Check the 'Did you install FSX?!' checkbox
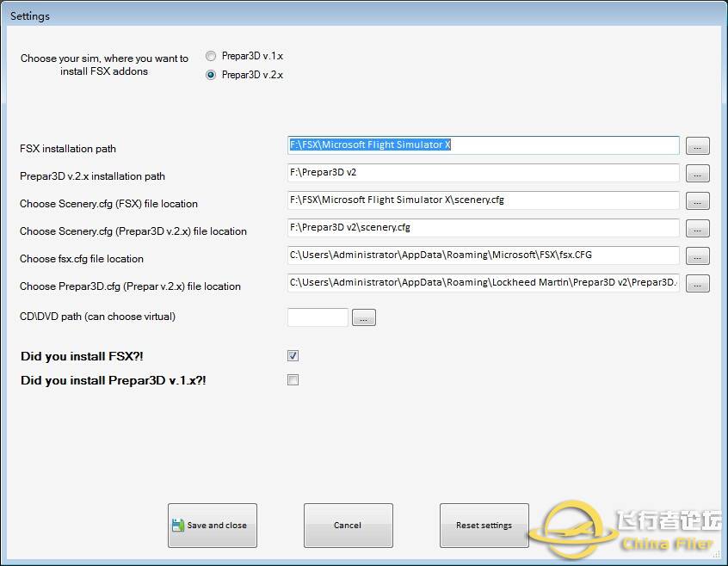The height and width of the screenshot is (566, 728). 293,356
